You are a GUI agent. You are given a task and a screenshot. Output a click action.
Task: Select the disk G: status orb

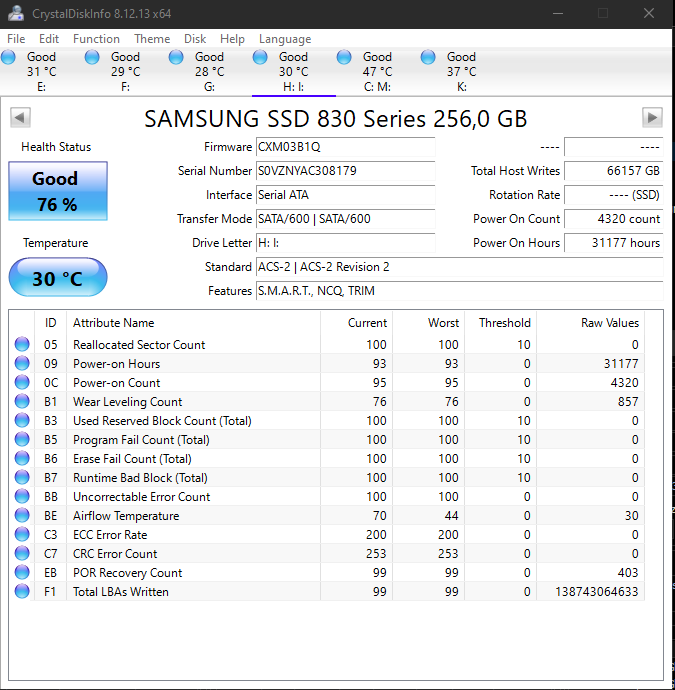coord(176,57)
